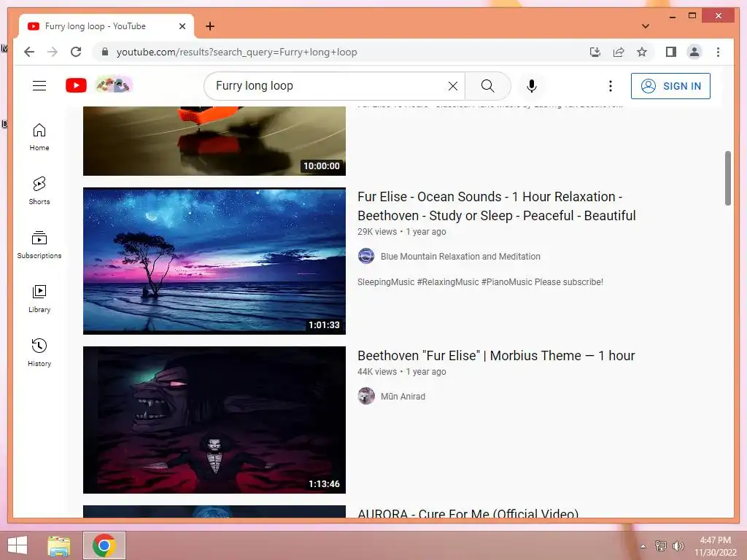The width and height of the screenshot is (747, 560).
Task: Open the Chrome profile avatar
Action: 694,52
